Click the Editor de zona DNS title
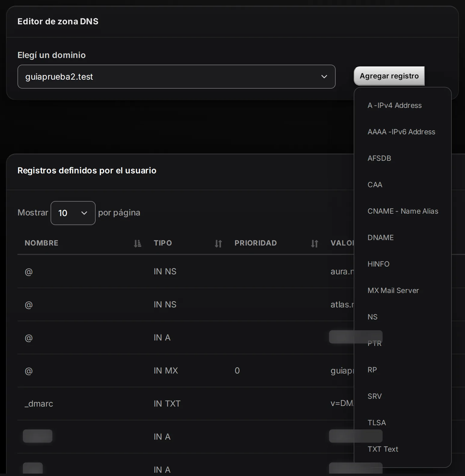Screen dimensions: 465x476 click(x=58, y=21)
